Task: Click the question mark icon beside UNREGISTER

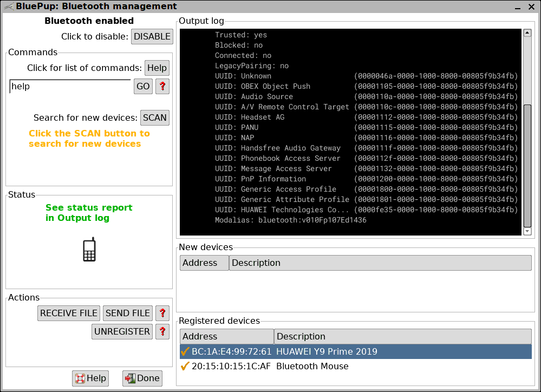Action: [162, 331]
